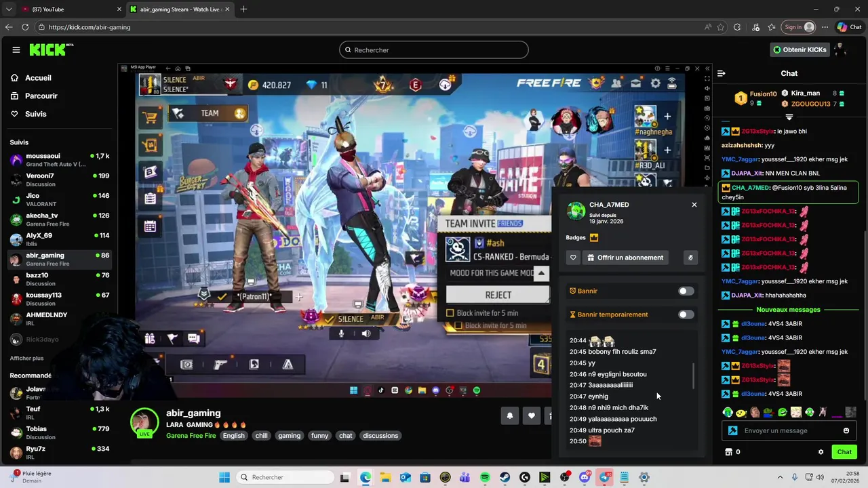Click the Envoyer un message input

point(788,430)
